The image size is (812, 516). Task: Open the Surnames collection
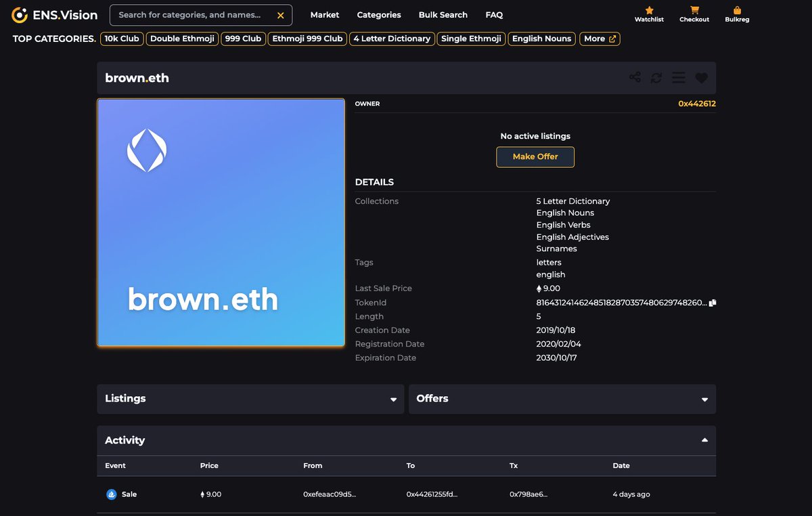pos(556,249)
